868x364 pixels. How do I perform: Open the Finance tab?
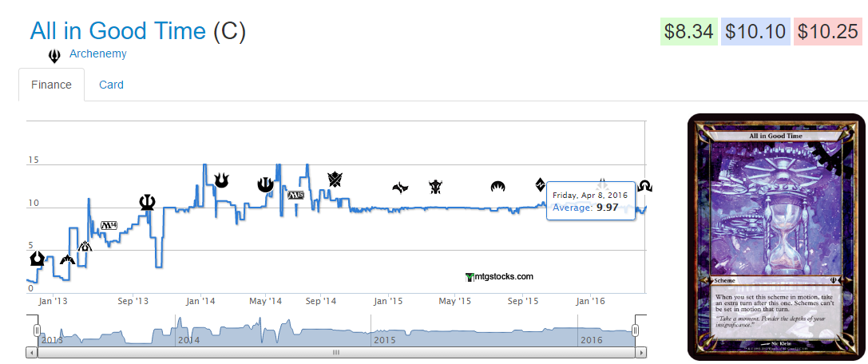tap(51, 85)
